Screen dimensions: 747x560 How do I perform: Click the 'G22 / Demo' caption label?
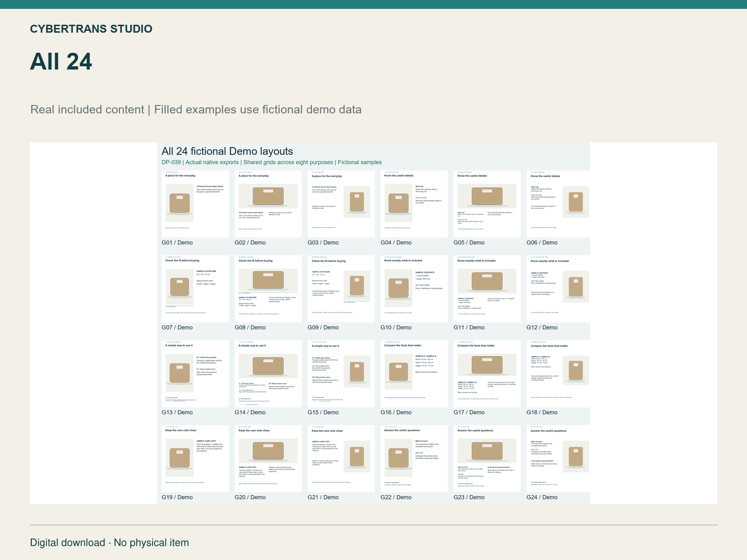[x=396, y=497]
